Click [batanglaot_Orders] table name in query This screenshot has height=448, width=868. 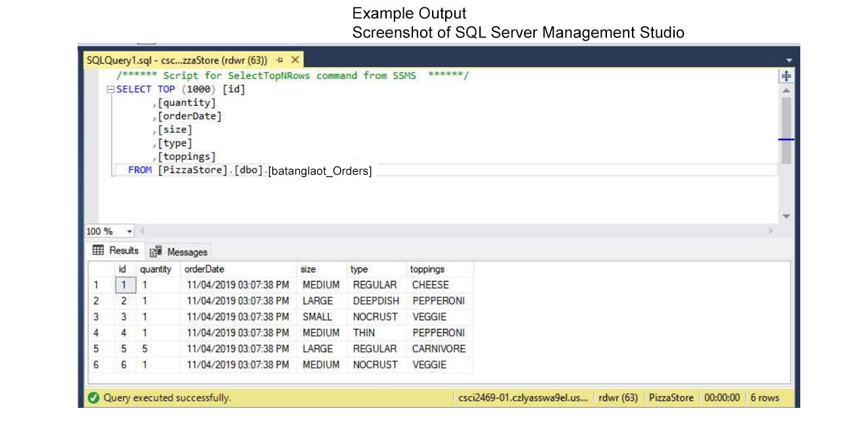tap(320, 172)
